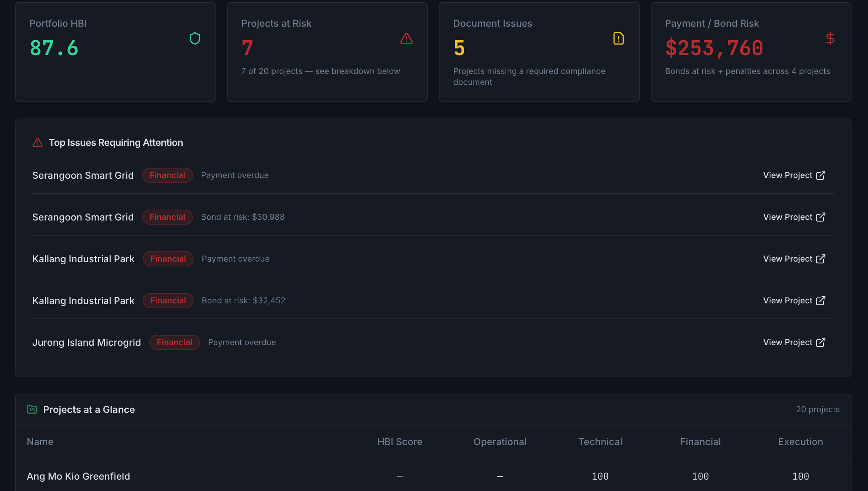Open View Project for Kallang bond at risk $32,452
The width and height of the screenshot is (868, 491).
click(x=794, y=300)
